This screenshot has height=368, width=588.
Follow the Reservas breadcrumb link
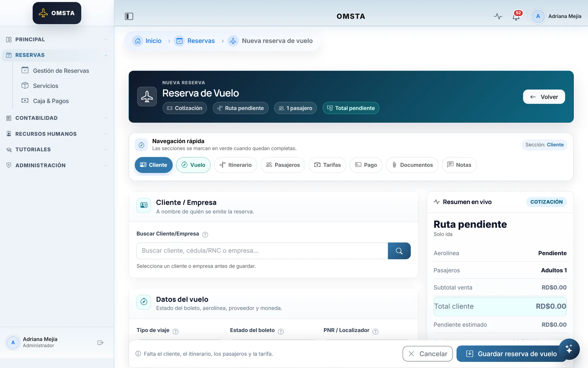coord(201,41)
